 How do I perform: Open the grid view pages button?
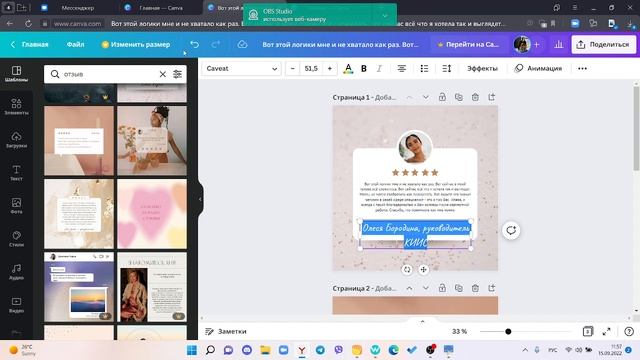click(588, 331)
